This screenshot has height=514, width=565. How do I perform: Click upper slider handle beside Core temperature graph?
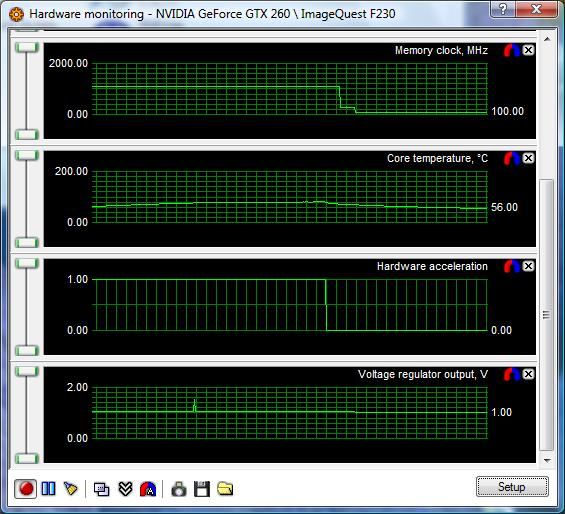(27, 155)
